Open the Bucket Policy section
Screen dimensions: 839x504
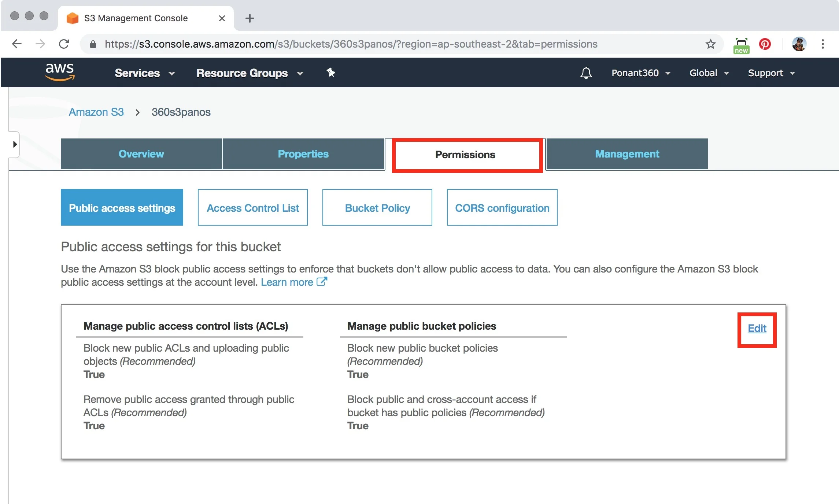377,207
